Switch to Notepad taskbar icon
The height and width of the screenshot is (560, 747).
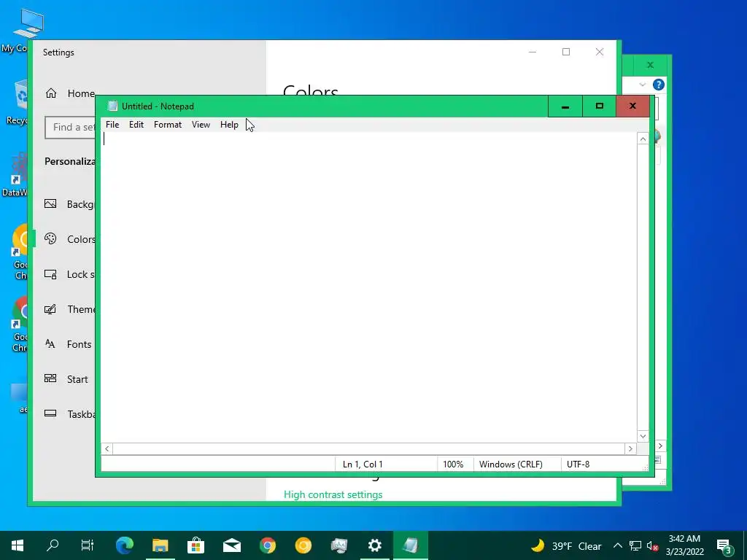coord(411,545)
